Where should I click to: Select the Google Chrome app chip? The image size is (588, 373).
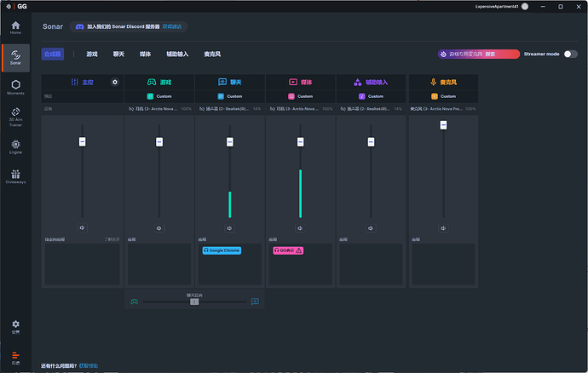[x=222, y=250]
